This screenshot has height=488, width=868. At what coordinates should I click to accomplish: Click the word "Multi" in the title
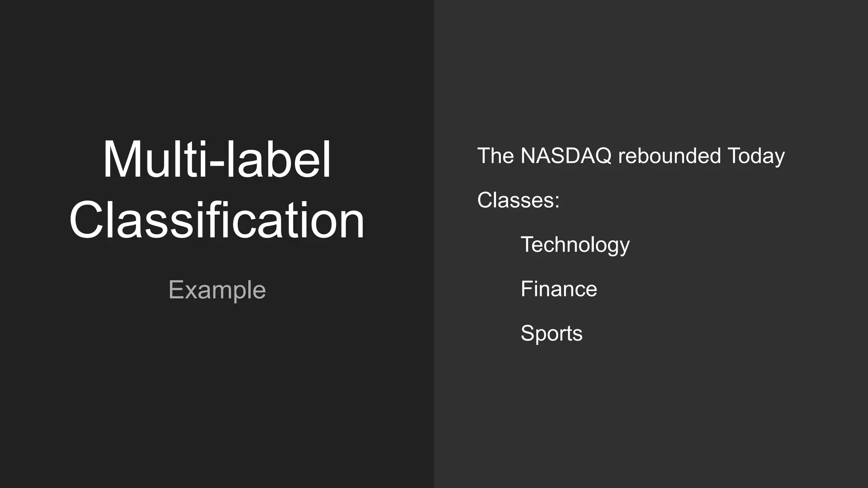pyautogui.click(x=156, y=159)
